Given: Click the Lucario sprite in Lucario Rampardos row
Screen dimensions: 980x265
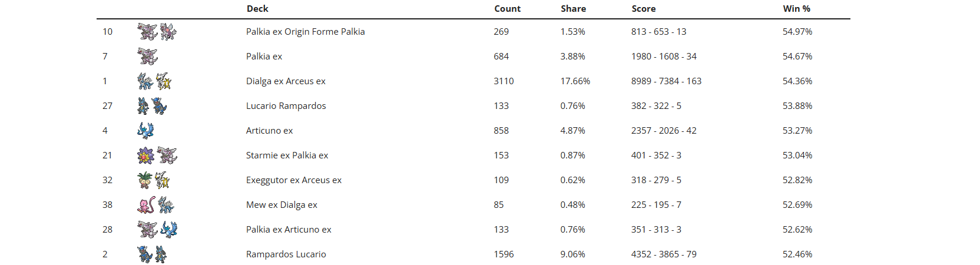Looking at the screenshot, I should click(143, 106).
